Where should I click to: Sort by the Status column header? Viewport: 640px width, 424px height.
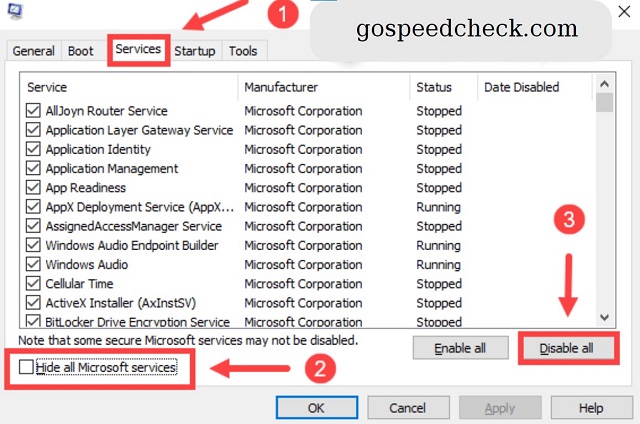[444, 87]
